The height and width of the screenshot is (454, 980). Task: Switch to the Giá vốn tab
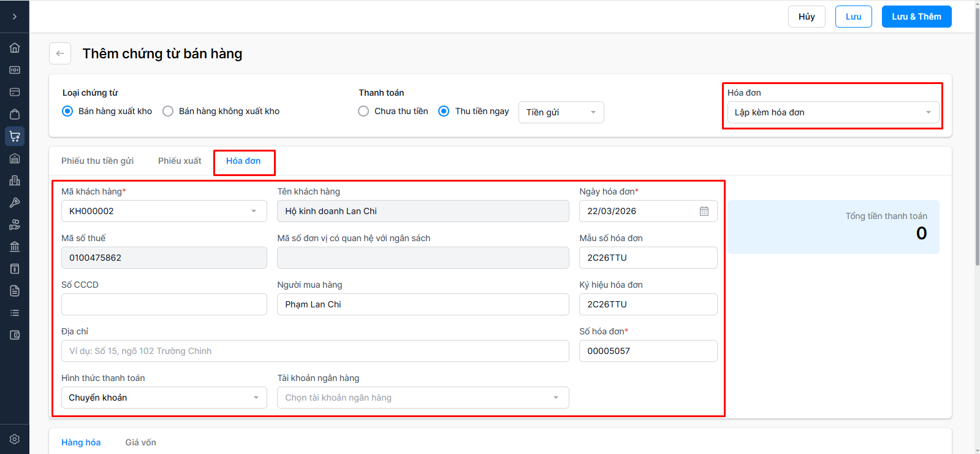coord(140,442)
